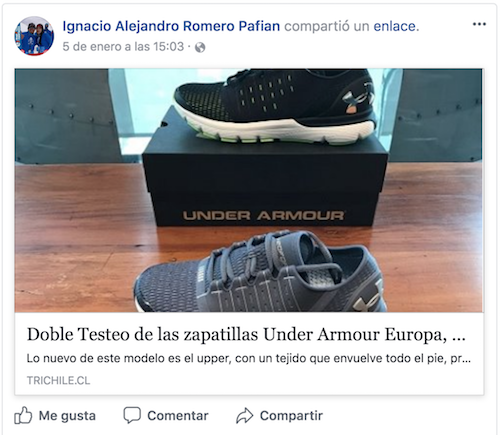Follow the 'enlace' link in post header
The width and height of the screenshot is (500, 435).
point(396,26)
